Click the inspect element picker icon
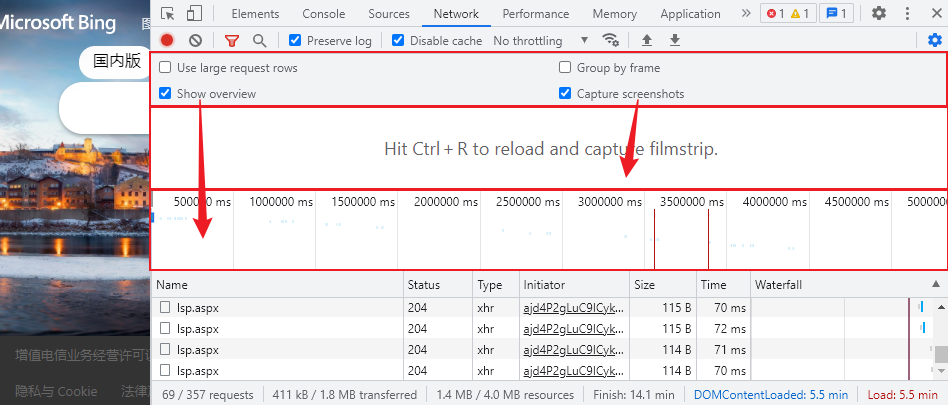The width and height of the screenshot is (948, 405). (168, 13)
